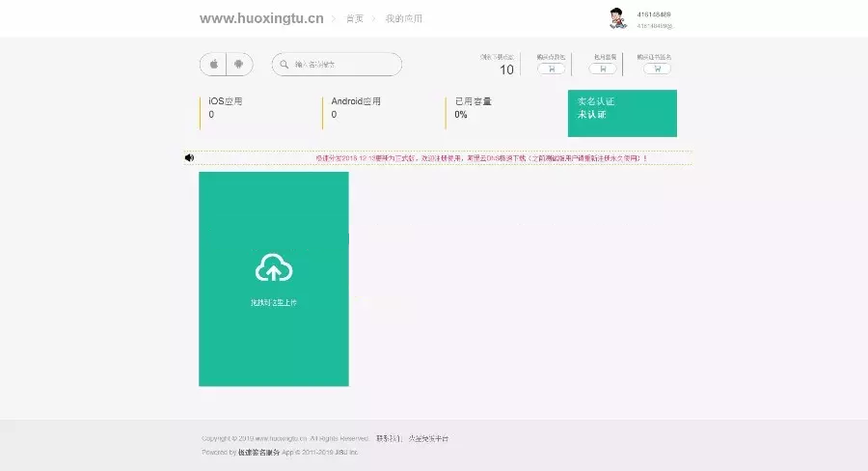Viewport: 868px width, 471px height.
Task: Click the cart button under 购买点数包
Action: pyautogui.click(x=552, y=69)
